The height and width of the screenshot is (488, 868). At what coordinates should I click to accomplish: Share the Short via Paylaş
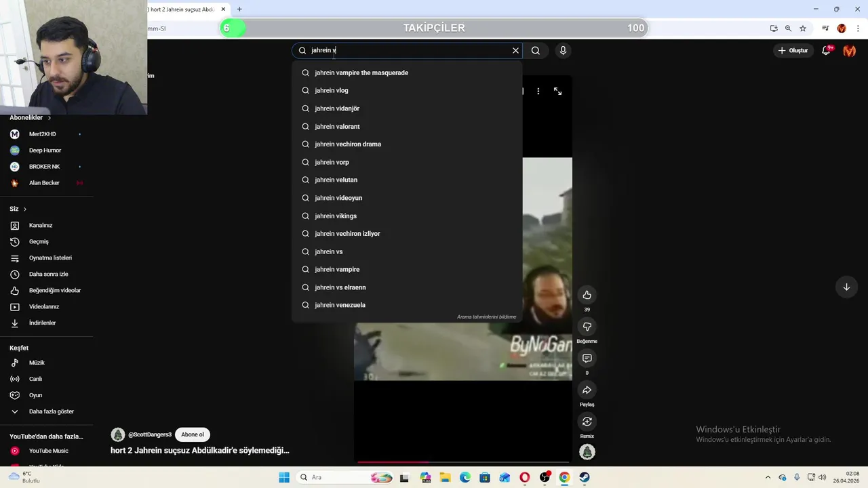587,390
